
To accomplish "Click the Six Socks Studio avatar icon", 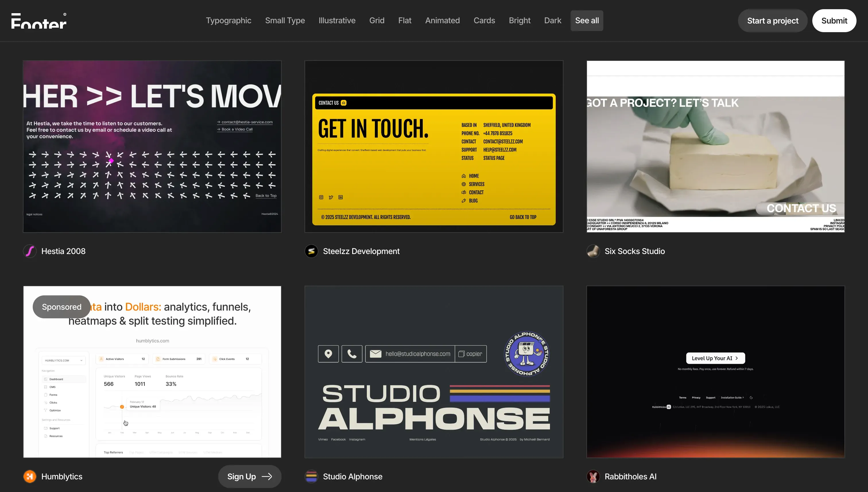I will click(593, 251).
